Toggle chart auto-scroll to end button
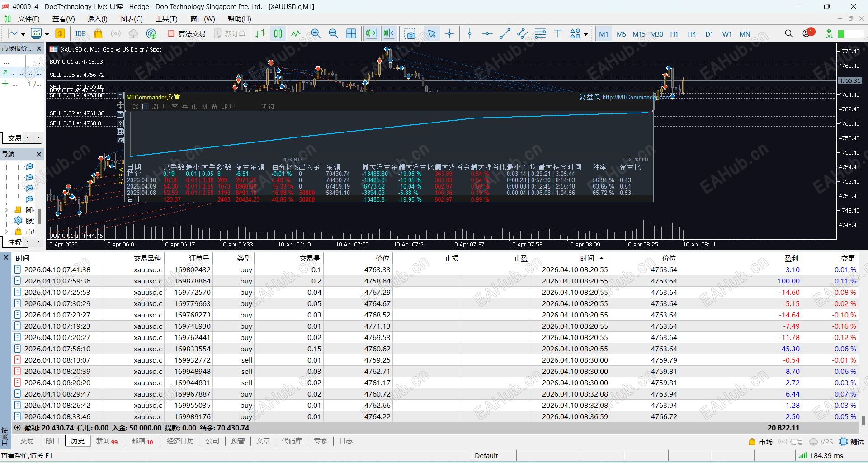 [371, 34]
